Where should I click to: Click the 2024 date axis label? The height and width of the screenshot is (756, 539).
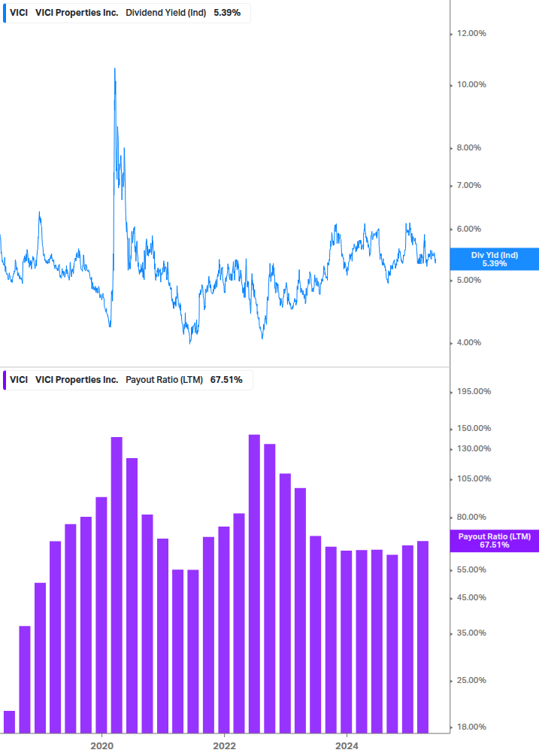coord(347,746)
